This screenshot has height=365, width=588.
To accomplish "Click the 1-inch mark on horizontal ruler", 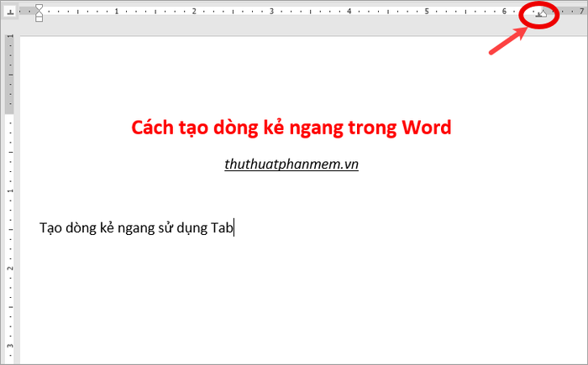I will click(116, 12).
